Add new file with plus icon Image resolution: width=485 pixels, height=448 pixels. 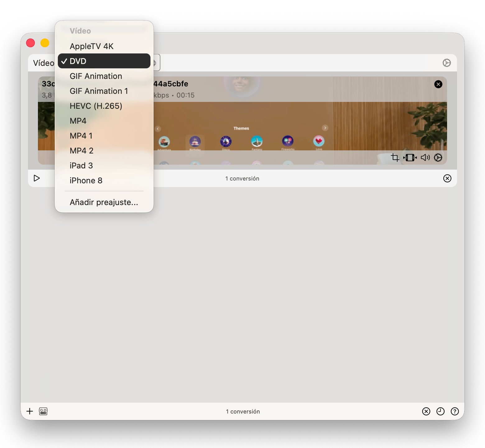(30, 411)
